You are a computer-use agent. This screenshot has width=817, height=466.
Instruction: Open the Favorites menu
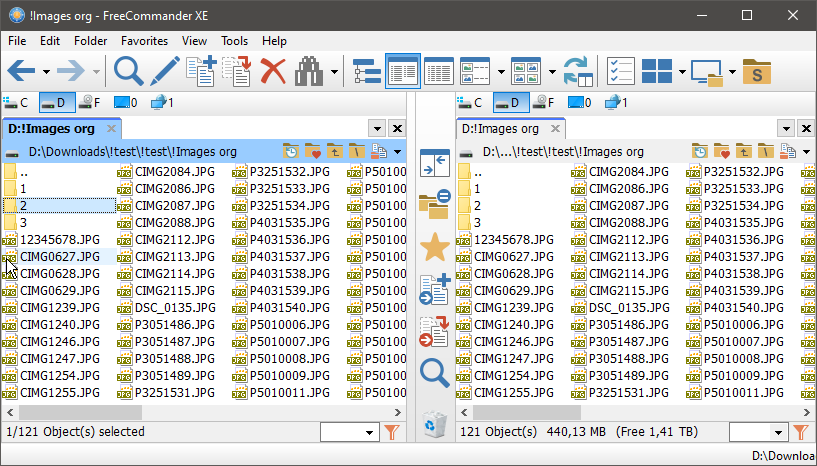(144, 41)
